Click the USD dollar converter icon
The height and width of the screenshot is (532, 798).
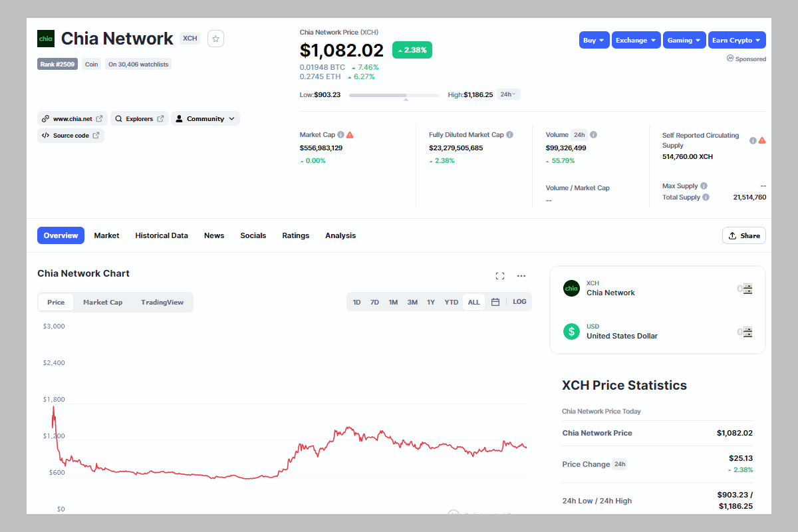coord(571,331)
